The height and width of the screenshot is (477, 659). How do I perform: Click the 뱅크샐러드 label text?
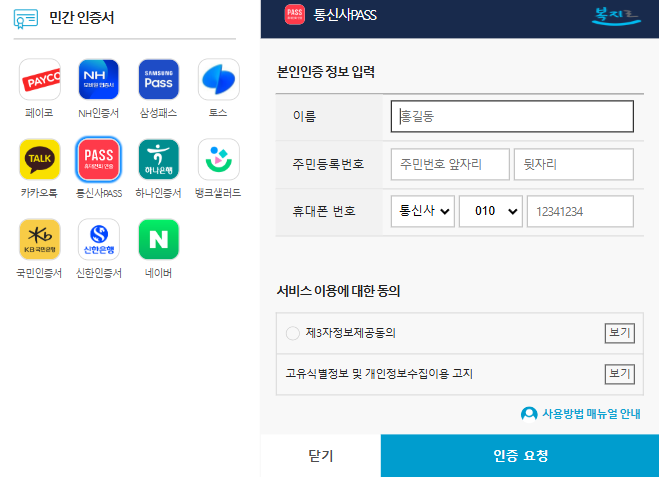click(x=218, y=193)
